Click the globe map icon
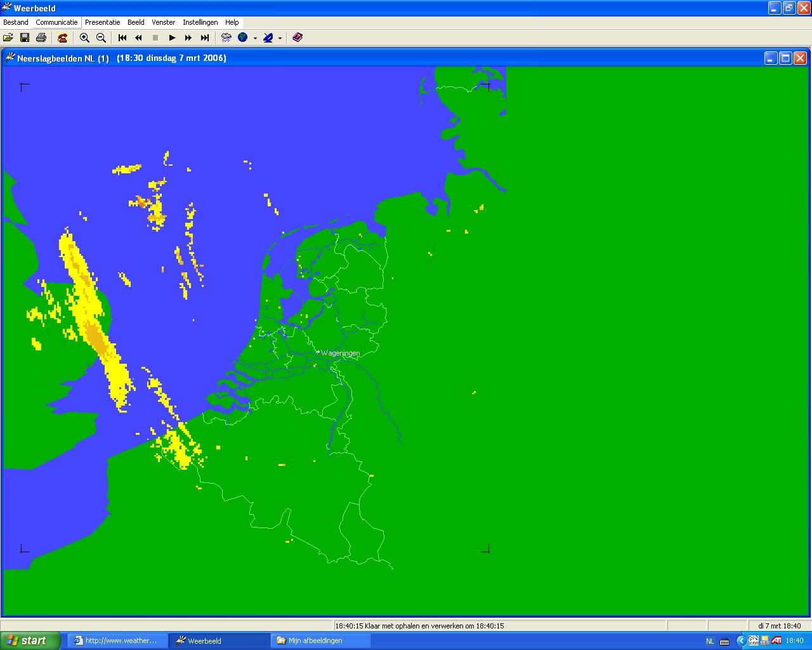The image size is (812, 650). (x=243, y=38)
